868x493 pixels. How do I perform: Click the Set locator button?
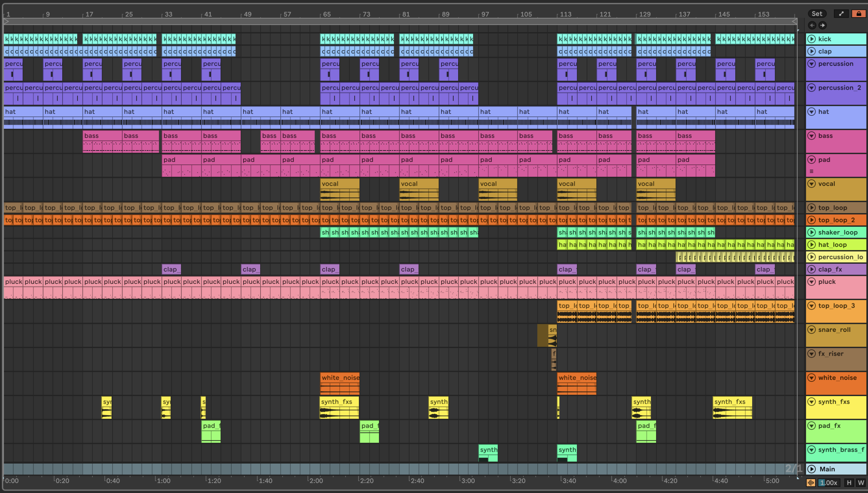coord(817,14)
